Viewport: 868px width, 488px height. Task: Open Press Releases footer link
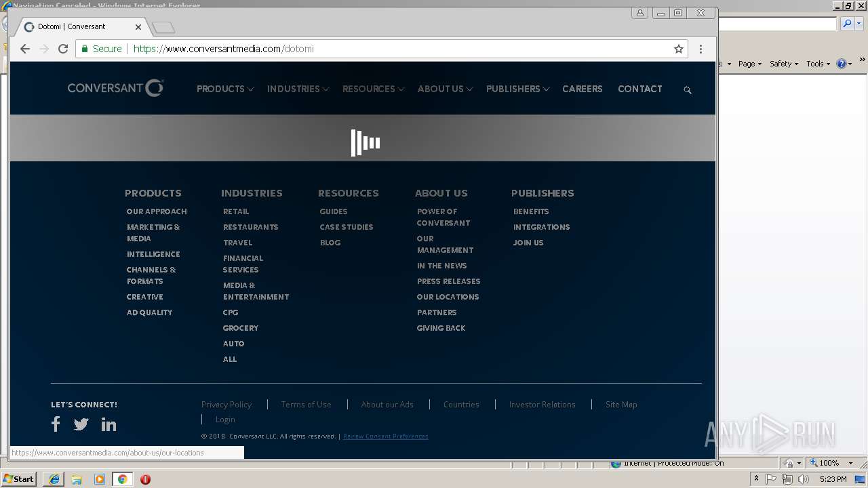pos(448,281)
